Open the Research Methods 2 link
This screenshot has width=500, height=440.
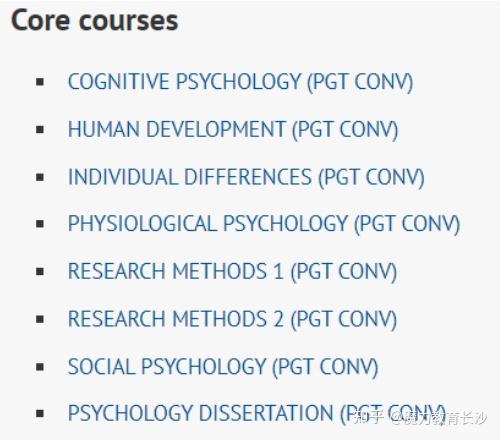(232, 319)
